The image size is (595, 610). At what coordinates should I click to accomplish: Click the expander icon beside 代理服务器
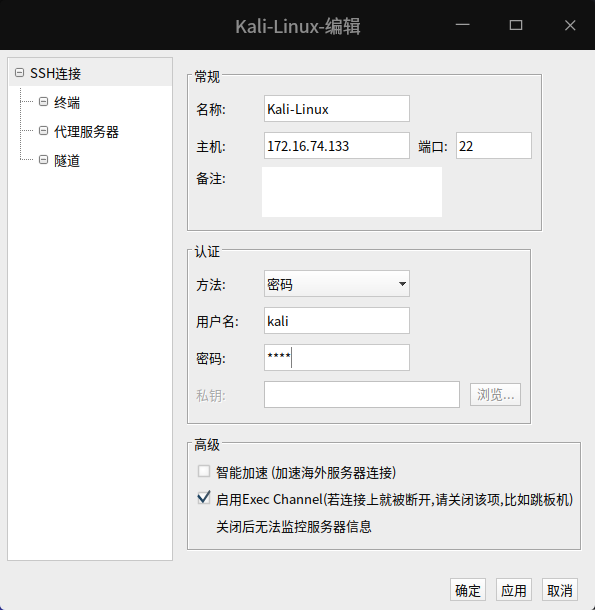pyautogui.click(x=44, y=131)
